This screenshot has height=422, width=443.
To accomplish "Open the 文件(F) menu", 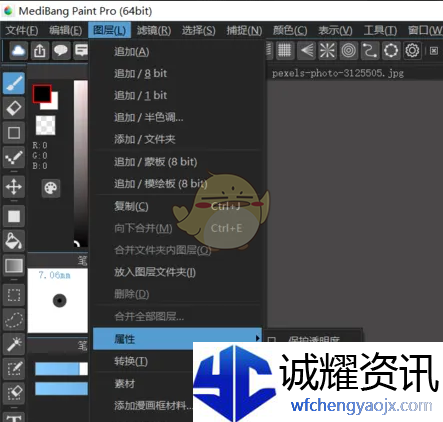I will pyautogui.click(x=22, y=31).
